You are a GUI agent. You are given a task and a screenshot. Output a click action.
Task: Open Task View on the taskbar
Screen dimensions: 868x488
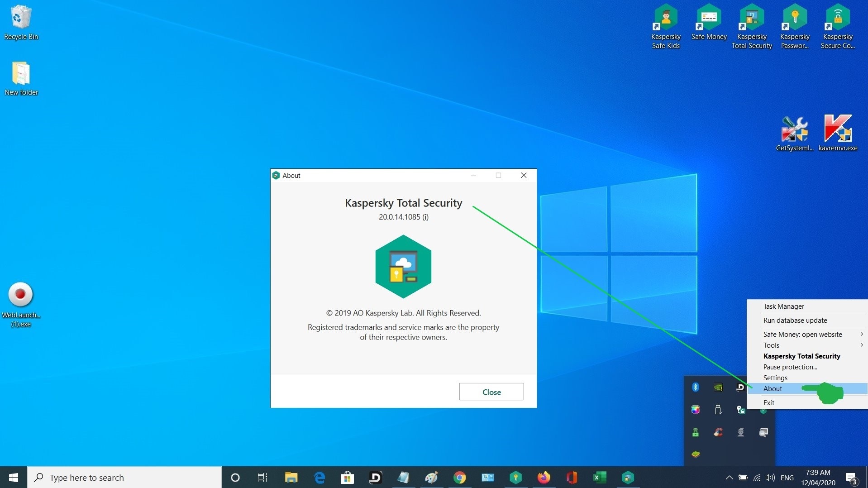(262, 478)
